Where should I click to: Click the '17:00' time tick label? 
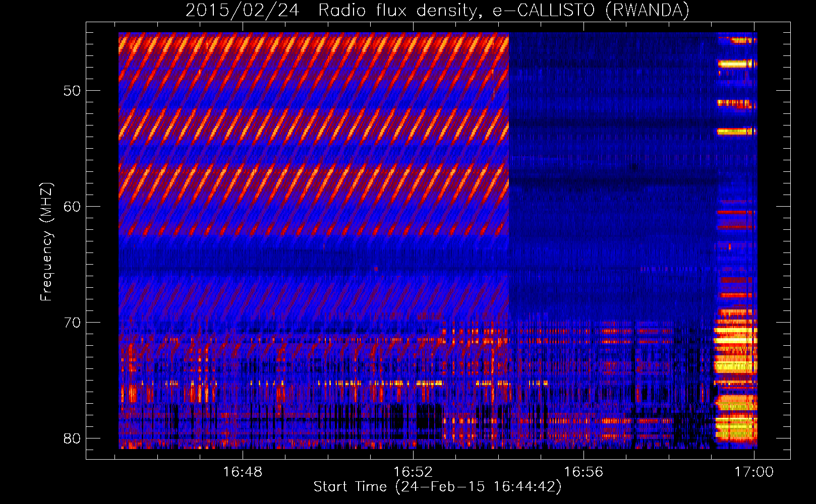[x=754, y=472]
